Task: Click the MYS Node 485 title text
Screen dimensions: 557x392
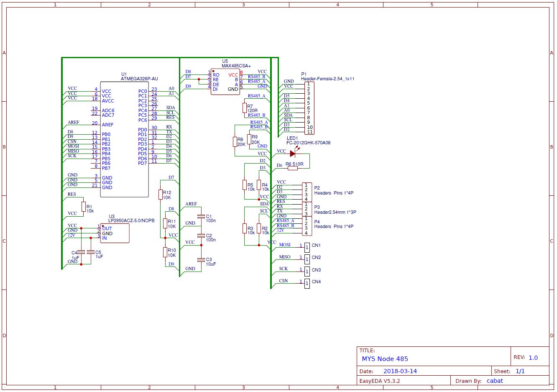Action: click(x=385, y=359)
